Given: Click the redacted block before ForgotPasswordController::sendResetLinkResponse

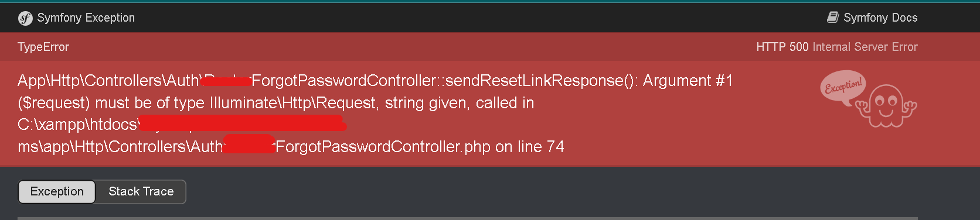Looking at the screenshot, I should click(x=226, y=81).
